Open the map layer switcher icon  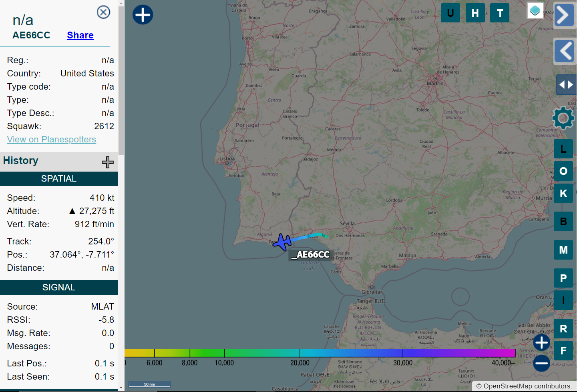coord(535,10)
